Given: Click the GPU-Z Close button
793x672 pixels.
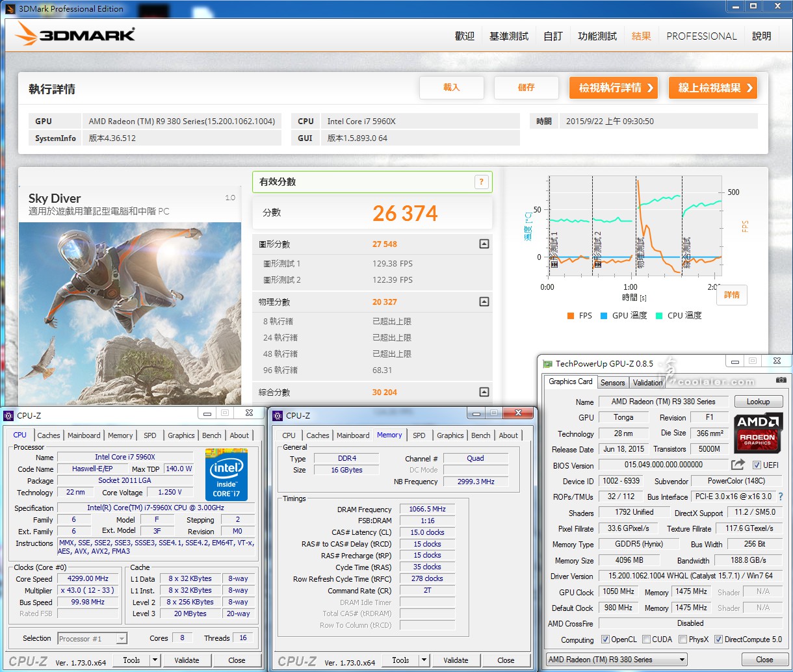Looking at the screenshot, I should pos(764,659).
